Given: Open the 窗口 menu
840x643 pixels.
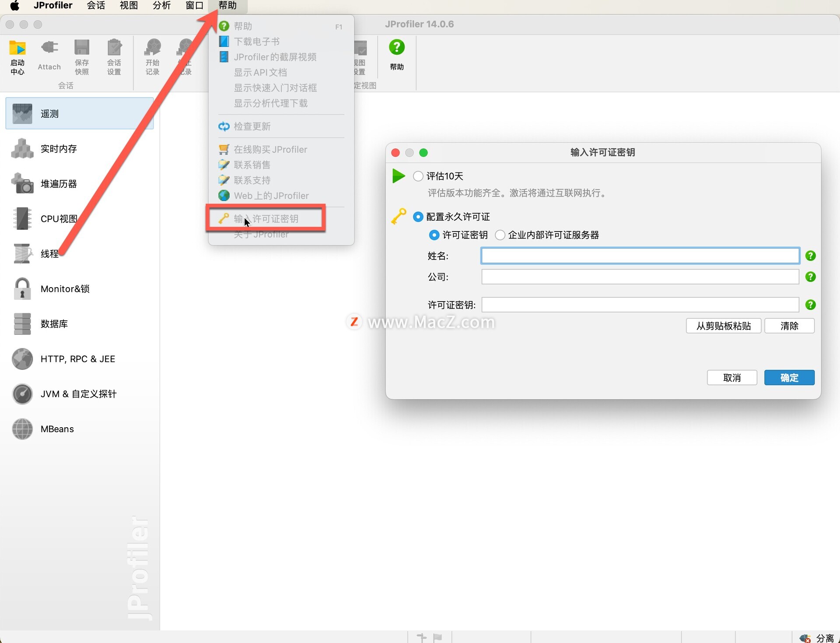Looking at the screenshot, I should 194,6.
